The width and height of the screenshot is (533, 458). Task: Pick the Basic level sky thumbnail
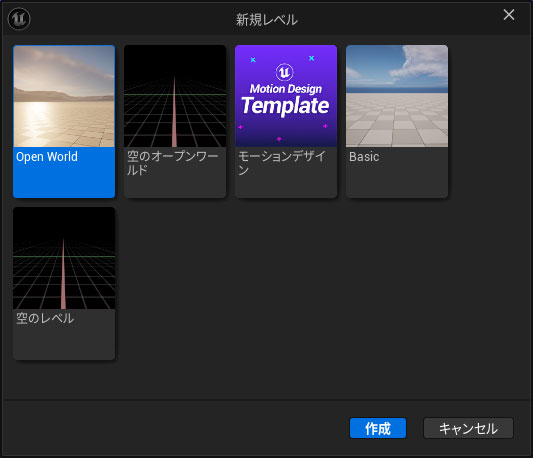click(x=397, y=96)
